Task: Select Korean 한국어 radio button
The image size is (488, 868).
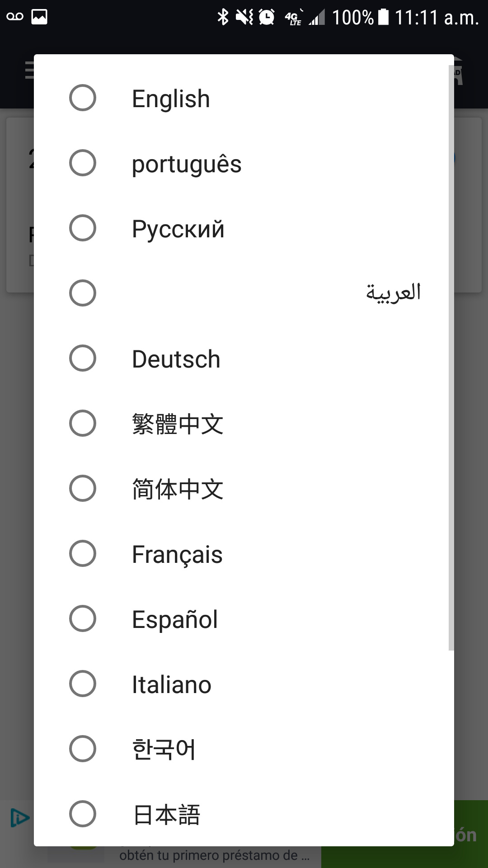Action: tap(83, 749)
